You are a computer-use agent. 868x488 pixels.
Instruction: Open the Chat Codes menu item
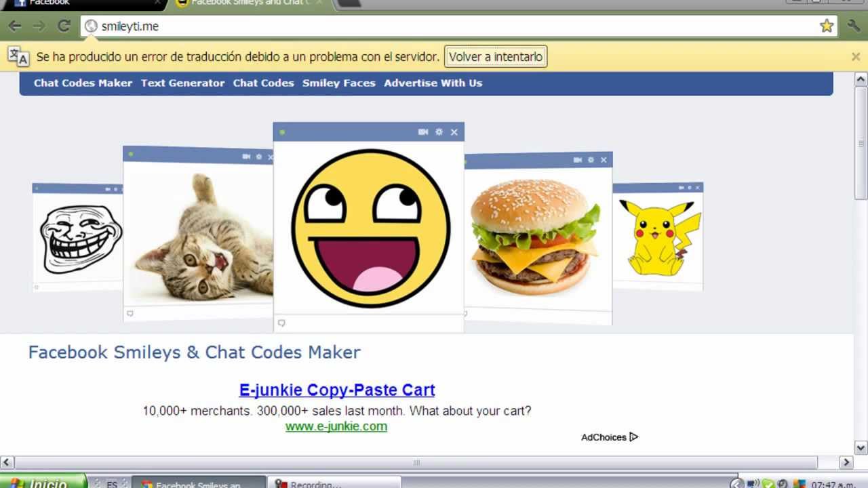(264, 83)
